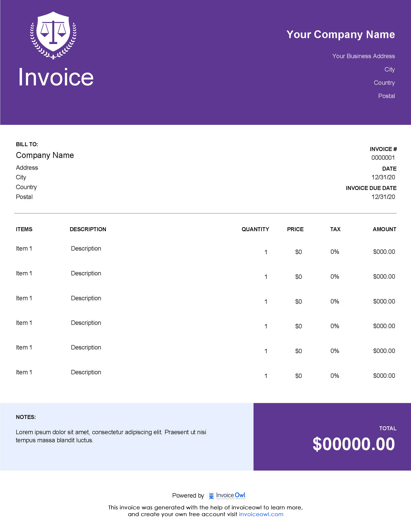Click the date value directly under DATE label
This screenshot has width=411, height=532.
tap(383, 177)
